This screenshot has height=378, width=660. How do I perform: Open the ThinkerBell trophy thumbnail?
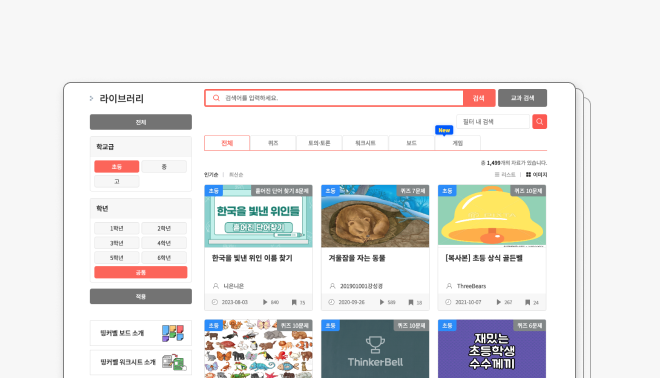click(375, 349)
